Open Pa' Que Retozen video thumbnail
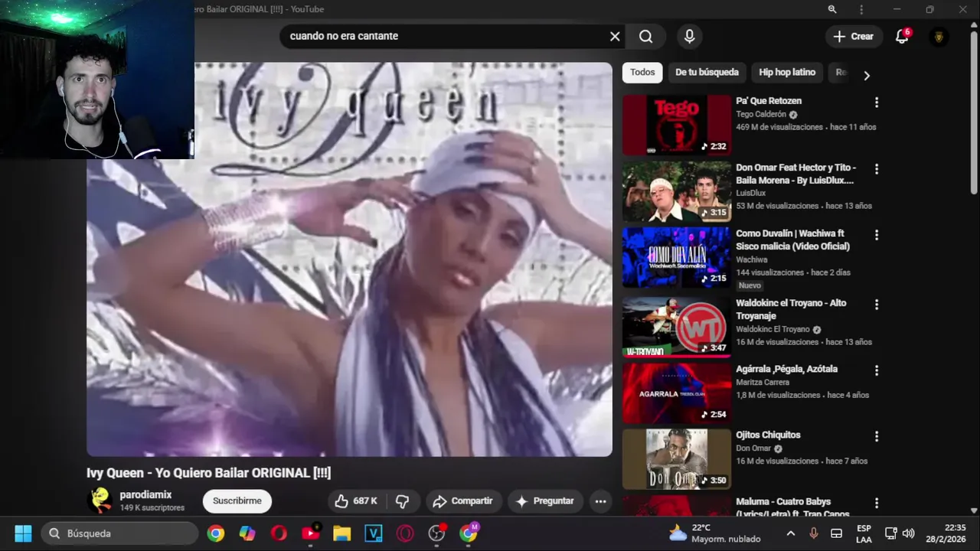The image size is (980, 551). [677, 125]
